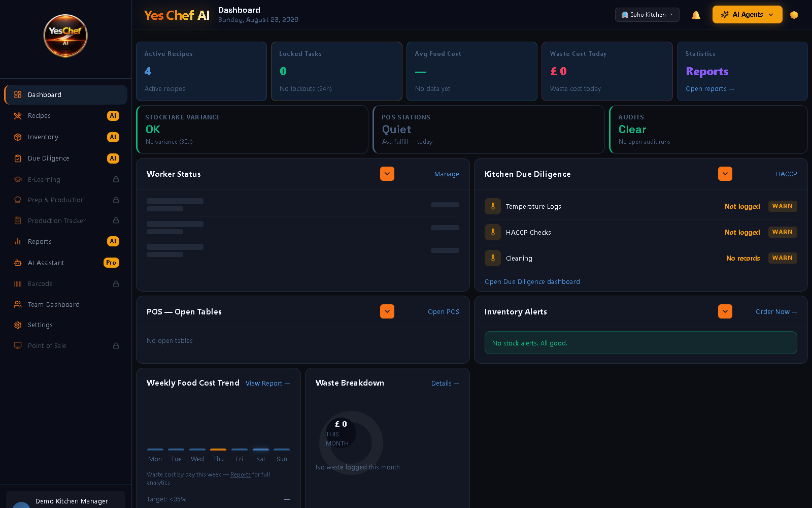This screenshot has width=812, height=508.
Task: Click View Report for Weekly Food Cost
Action: pos(267,384)
